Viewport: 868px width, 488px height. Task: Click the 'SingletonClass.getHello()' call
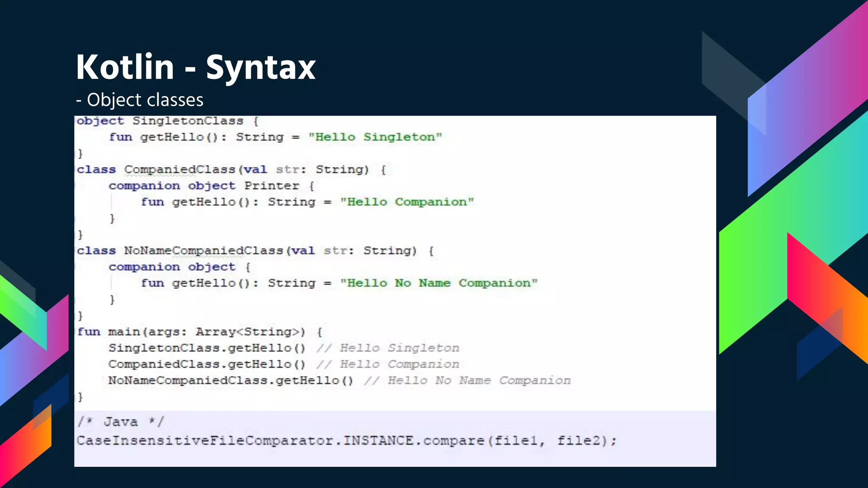point(207,348)
